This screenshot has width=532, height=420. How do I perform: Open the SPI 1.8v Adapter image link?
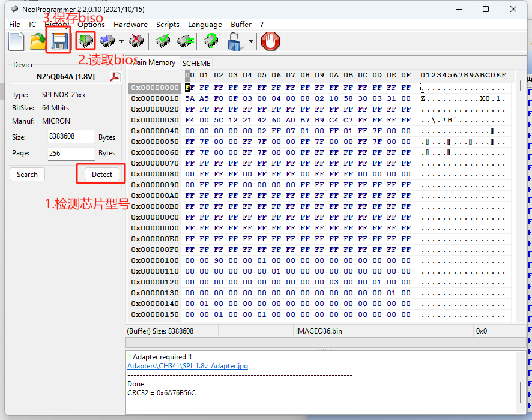187,366
